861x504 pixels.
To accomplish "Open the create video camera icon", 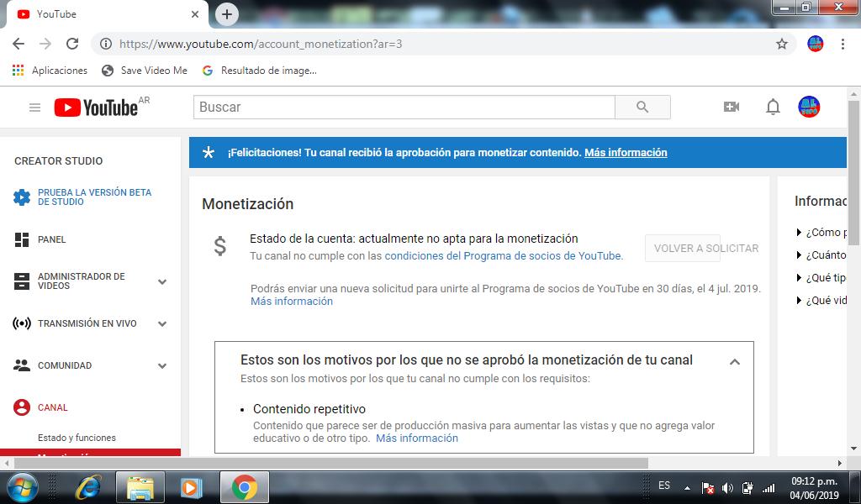I will (x=732, y=107).
